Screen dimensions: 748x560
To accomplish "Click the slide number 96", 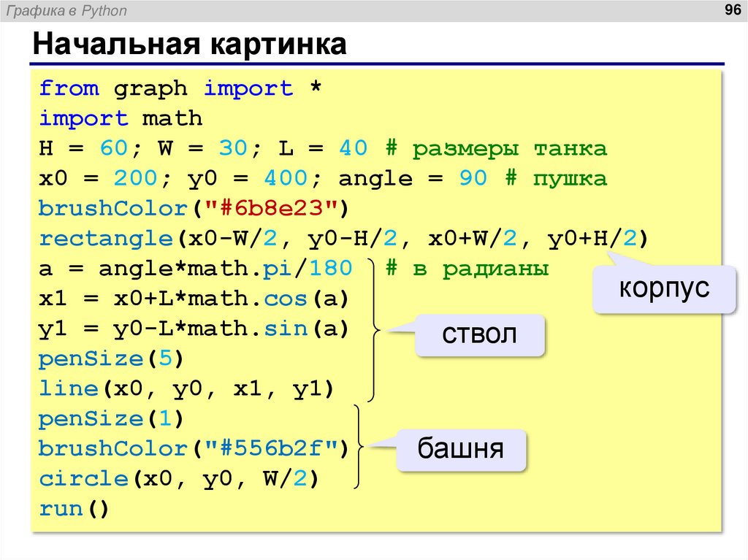I will 732,9.
